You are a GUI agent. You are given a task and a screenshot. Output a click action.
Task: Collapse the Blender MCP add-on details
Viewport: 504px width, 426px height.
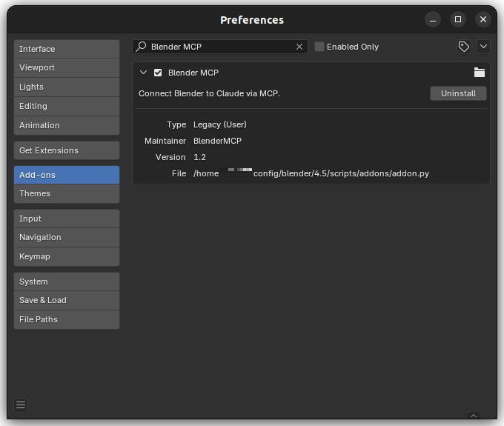point(143,73)
